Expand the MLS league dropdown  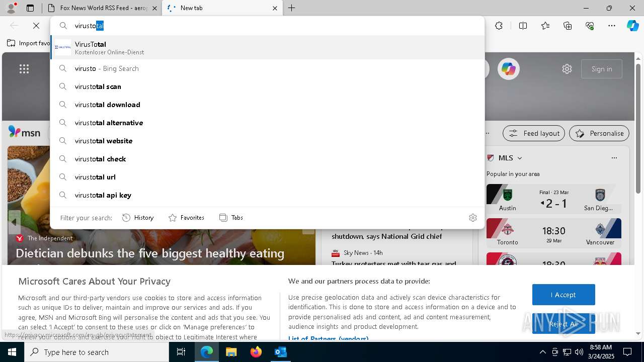point(520,158)
